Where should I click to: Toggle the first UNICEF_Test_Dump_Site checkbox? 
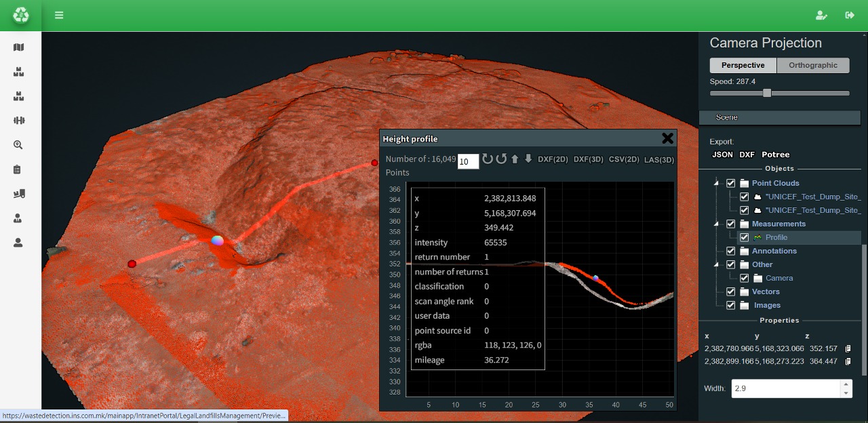click(x=745, y=197)
